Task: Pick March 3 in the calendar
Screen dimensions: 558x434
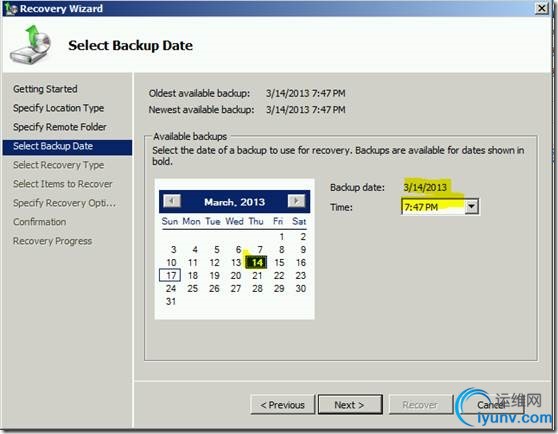Action: coord(173,249)
